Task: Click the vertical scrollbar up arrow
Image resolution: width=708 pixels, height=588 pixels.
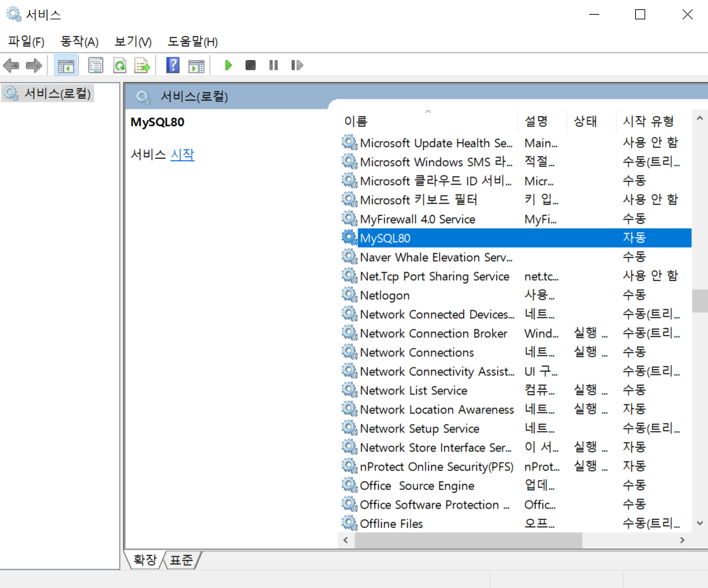Action: point(699,118)
